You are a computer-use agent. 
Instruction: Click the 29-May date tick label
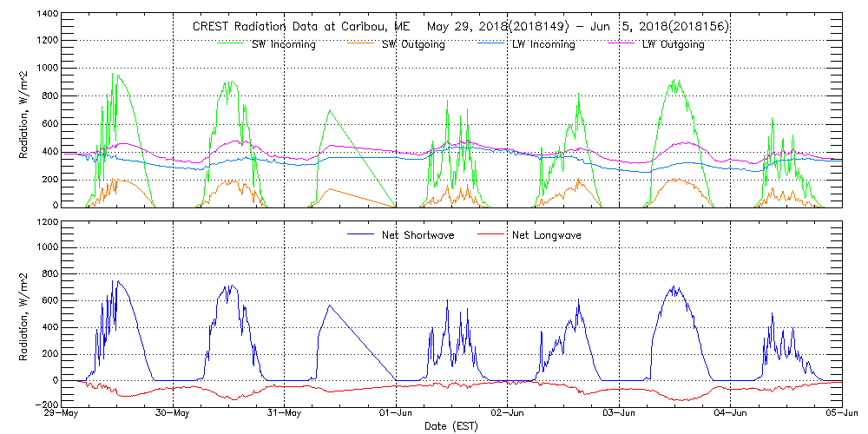coord(63,413)
